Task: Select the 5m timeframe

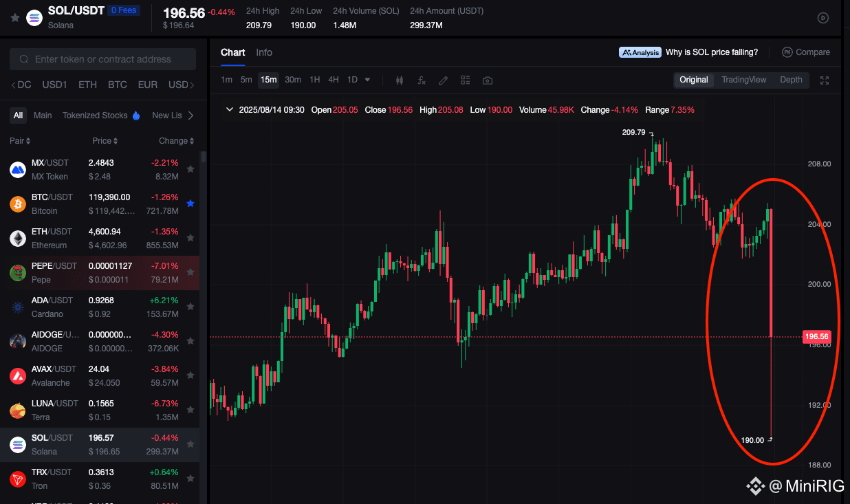Action: [x=246, y=80]
